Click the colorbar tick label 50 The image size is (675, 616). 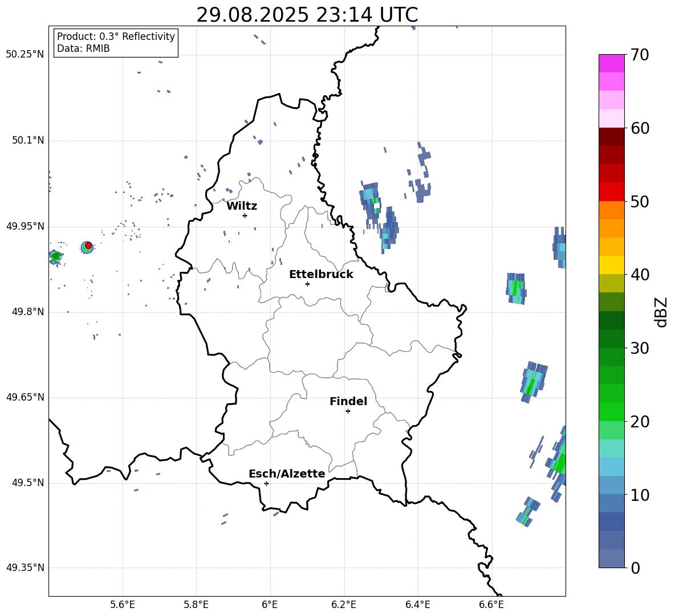pyautogui.click(x=640, y=201)
